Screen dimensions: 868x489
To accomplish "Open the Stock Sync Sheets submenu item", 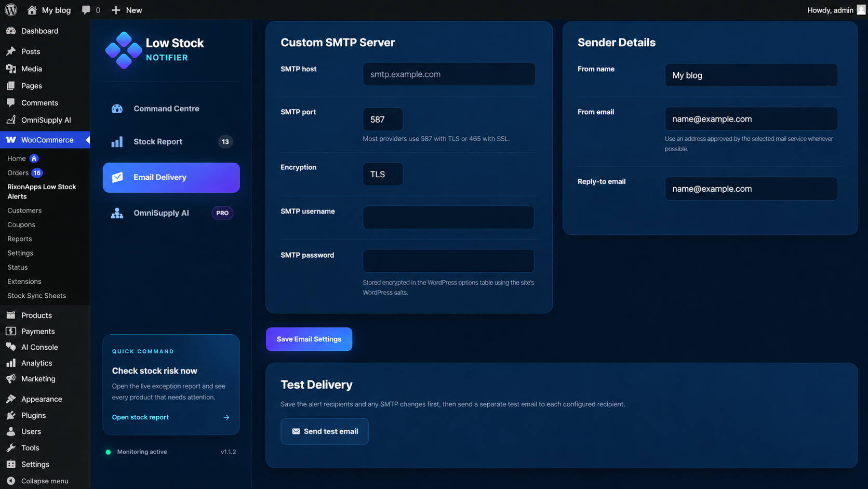I will 36,296.
